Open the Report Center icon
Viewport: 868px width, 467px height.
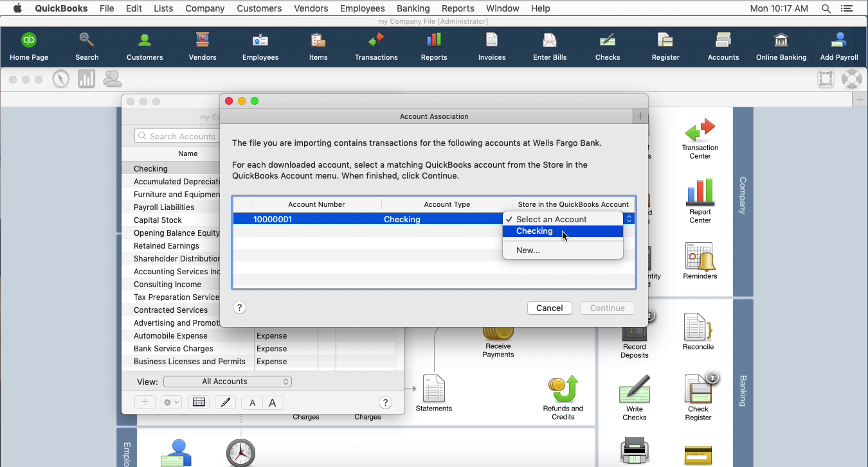[700, 201]
